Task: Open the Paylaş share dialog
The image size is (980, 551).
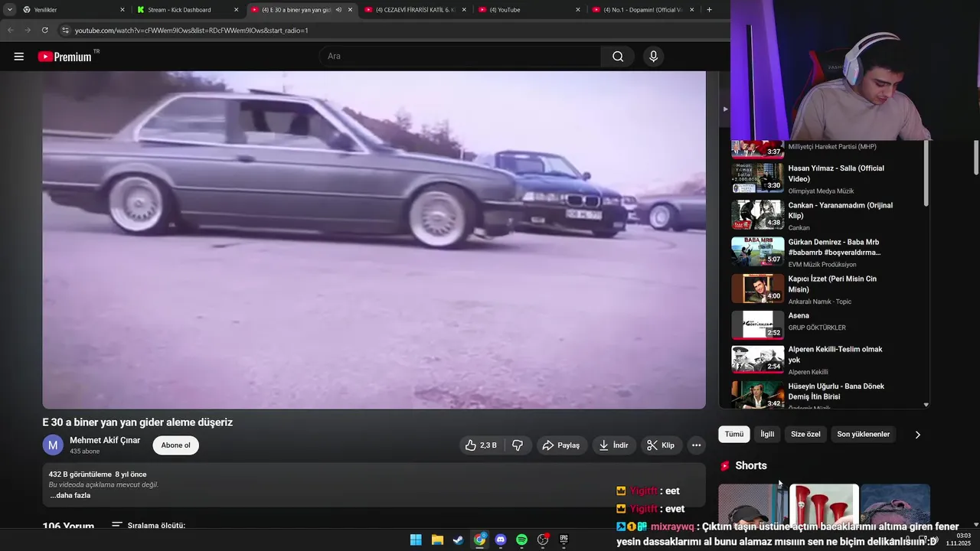Action: [560, 445]
